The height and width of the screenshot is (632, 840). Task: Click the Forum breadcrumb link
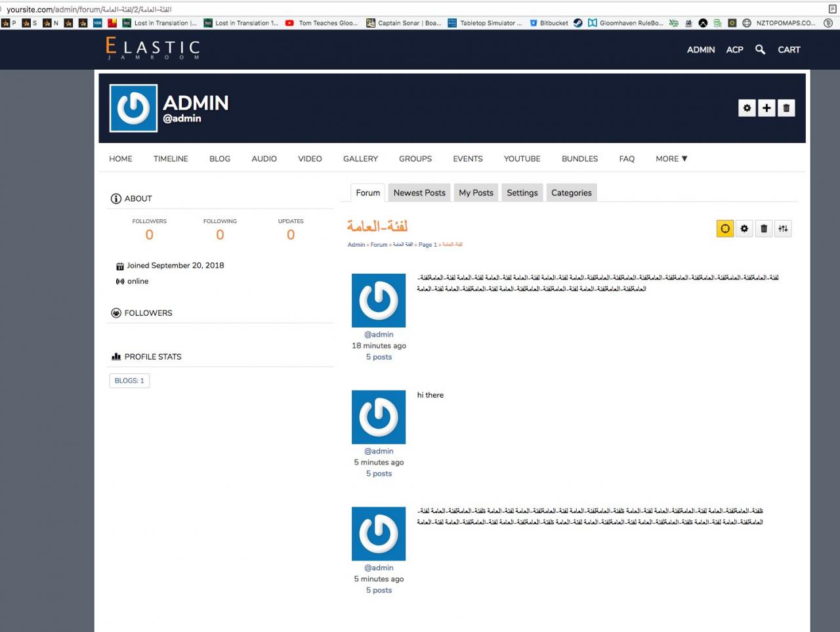(x=379, y=245)
